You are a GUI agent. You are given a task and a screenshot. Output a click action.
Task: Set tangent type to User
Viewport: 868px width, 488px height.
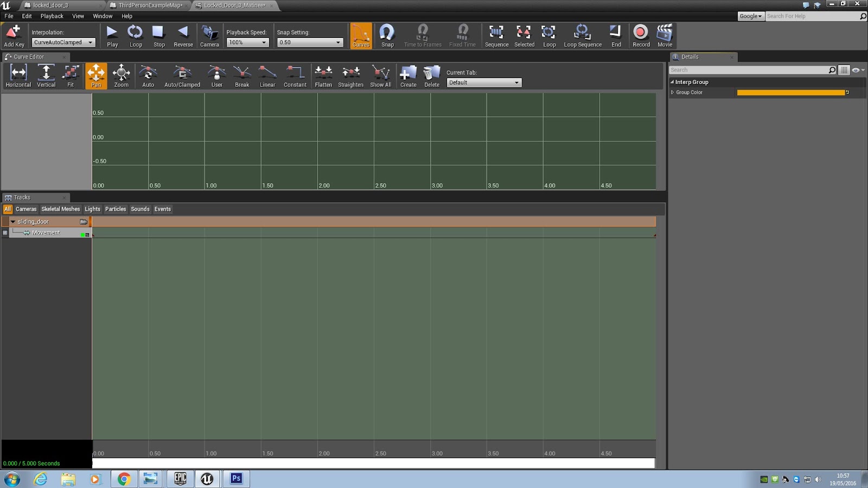click(x=217, y=76)
